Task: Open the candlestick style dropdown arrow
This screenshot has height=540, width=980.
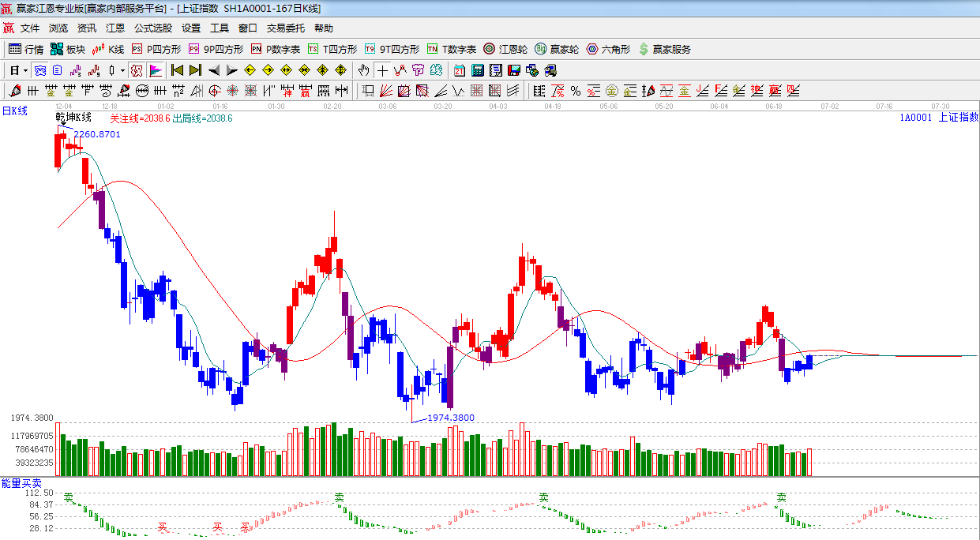Action: (122, 70)
